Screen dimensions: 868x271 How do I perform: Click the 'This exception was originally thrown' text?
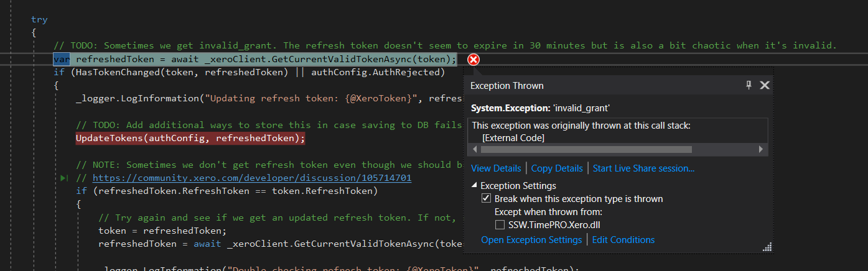581,126
